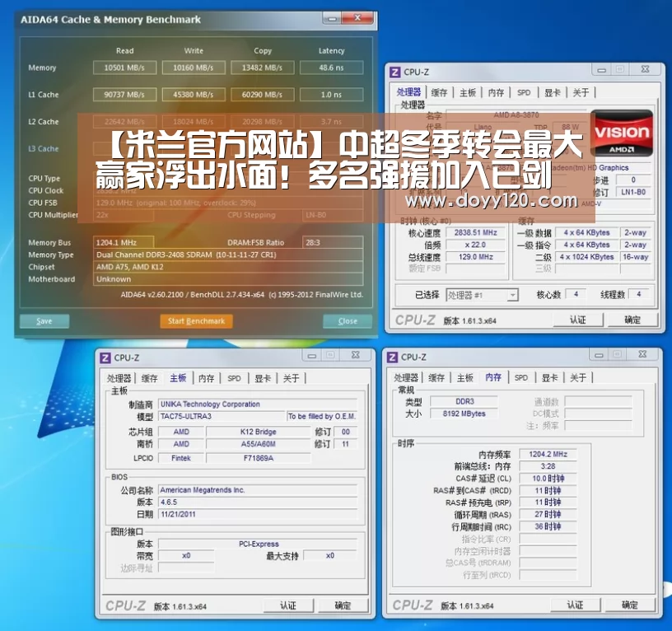Open 处理器 tab in mainboard CPU-Z window
672x631 pixels.
click(119, 378)
